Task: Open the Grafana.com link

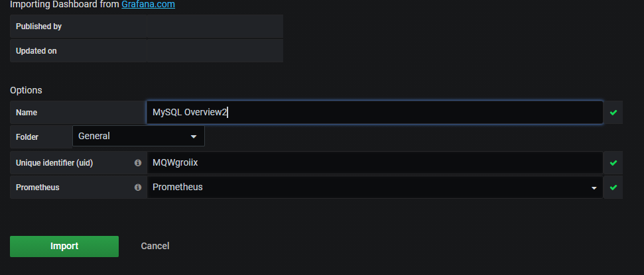Action: click(x=149, y=5)
